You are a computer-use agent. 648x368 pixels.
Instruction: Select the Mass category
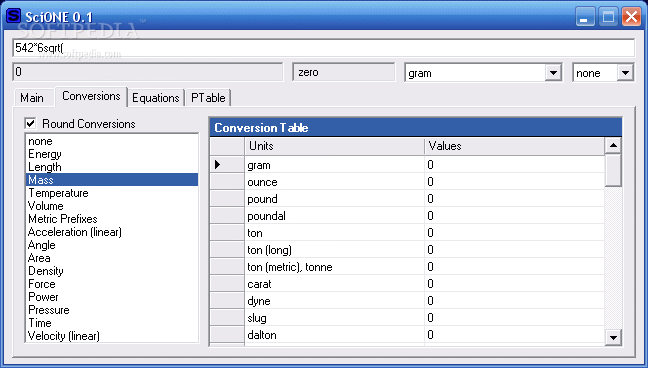tap(112, 180)
